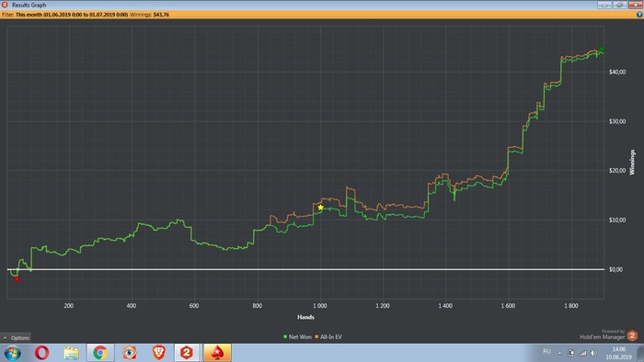Toggle the Net Won legend entry
The width and height of the screenshot is (644, 362).
pos(297,337)
